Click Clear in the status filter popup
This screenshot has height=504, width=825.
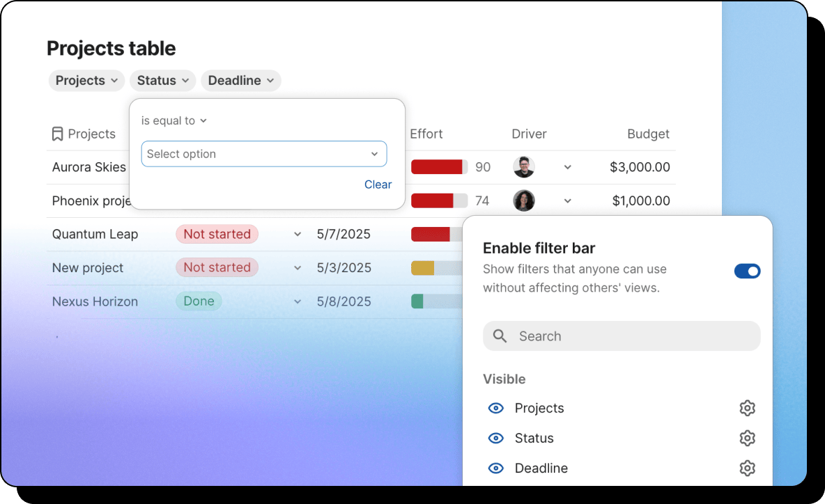click(378, 184)
